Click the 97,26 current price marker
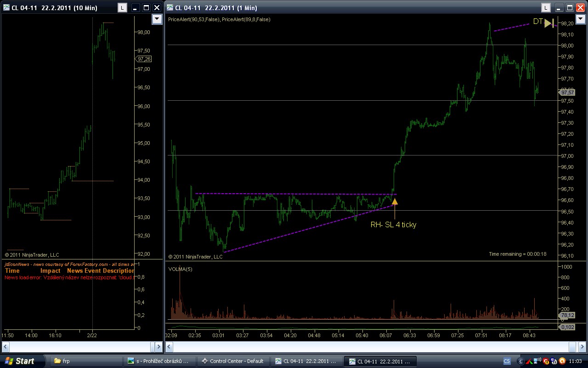 tap(144, 59)
